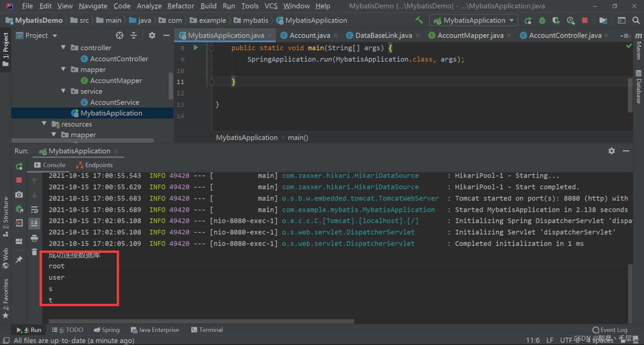Open the Terminal tool window button
644x345 pixels.
(207, 330)
